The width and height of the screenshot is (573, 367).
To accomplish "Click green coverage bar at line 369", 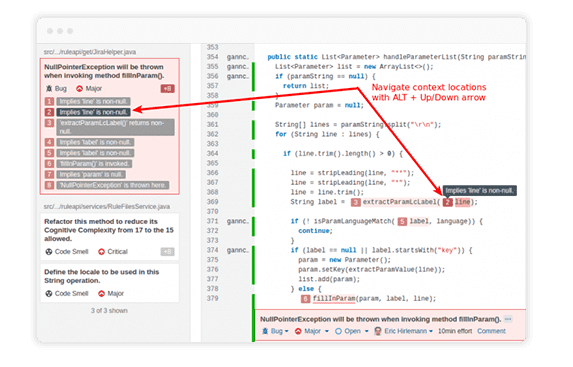I will [253, 202].
